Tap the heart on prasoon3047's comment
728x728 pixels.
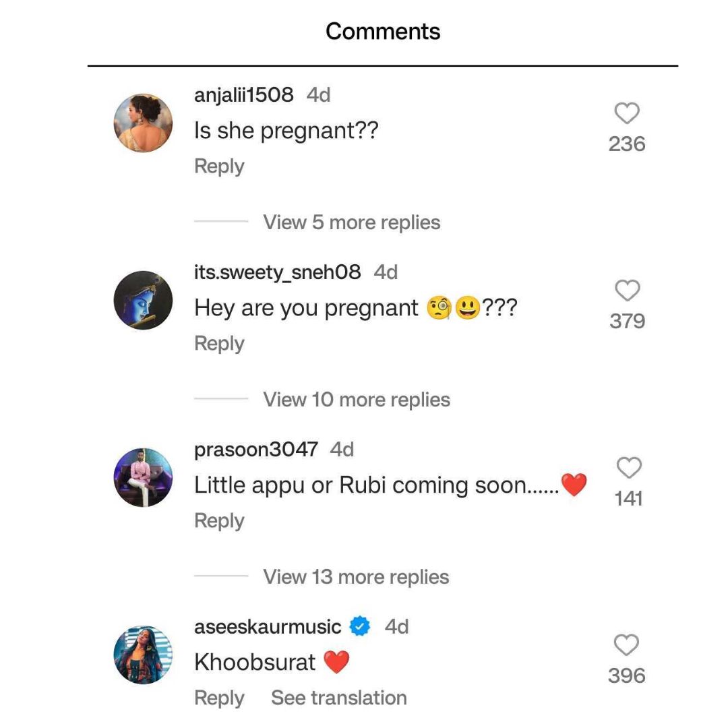(x=629, y=468)
